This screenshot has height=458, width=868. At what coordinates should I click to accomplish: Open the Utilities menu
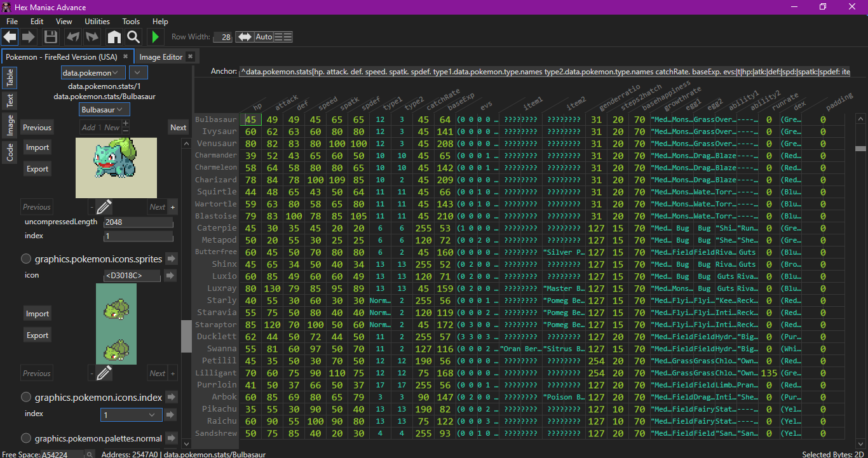pos(97,21)
